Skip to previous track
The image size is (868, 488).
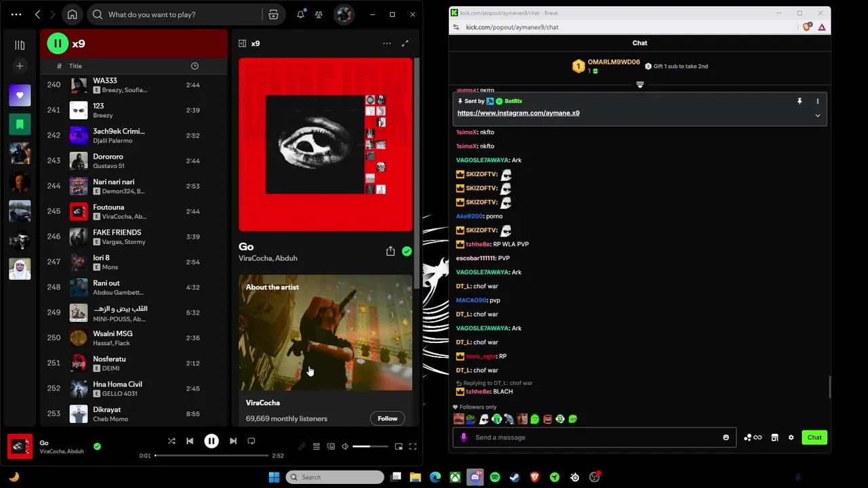click(190, 441)
